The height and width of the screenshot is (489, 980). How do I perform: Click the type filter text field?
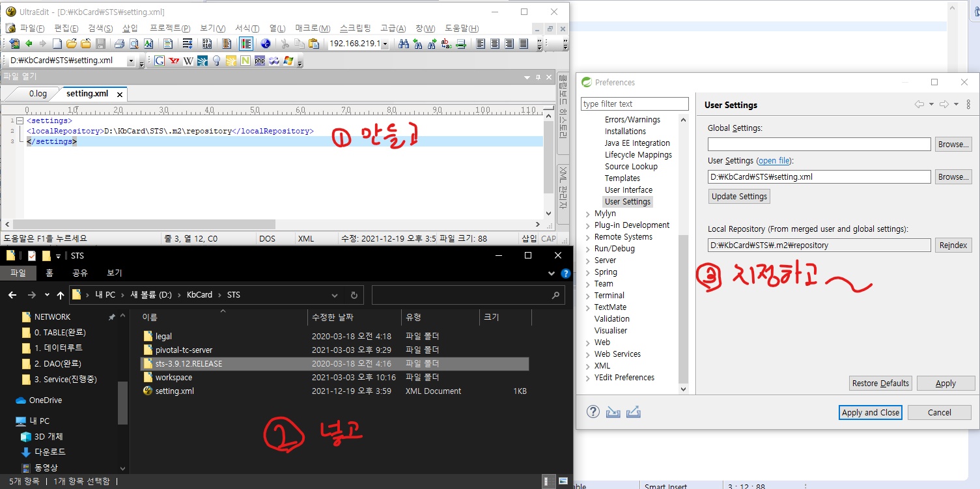pyautogui.click(x=634, y=104)
